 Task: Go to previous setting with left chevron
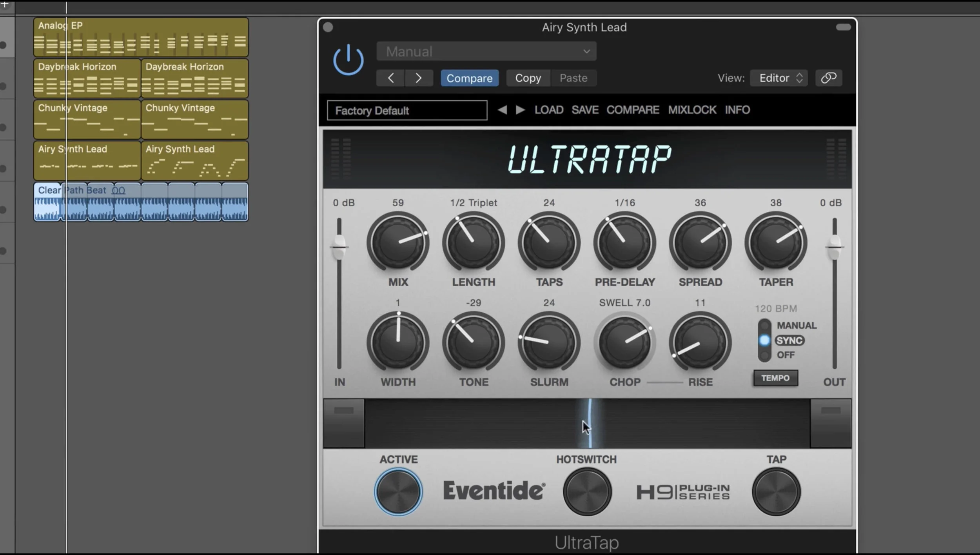click(x=390, y=78)
